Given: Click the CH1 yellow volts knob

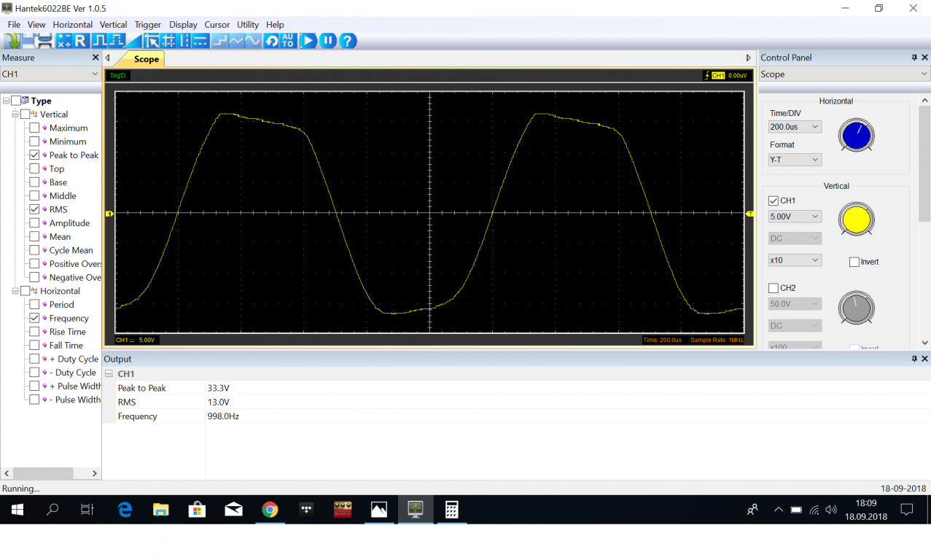Looking at the screenshot, I should (x=856, y=219).
